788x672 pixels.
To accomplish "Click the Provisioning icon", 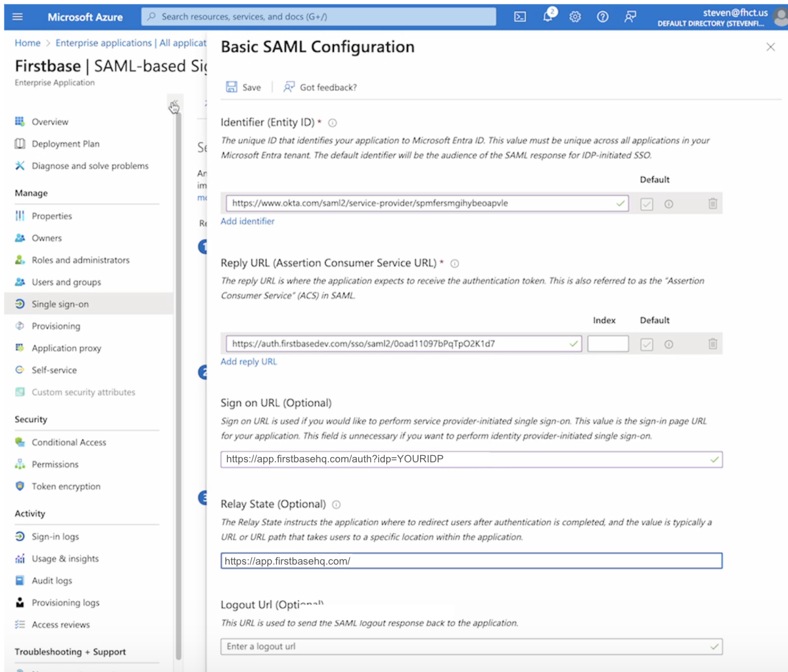I will pyautogui.click(x=20, y=326).
